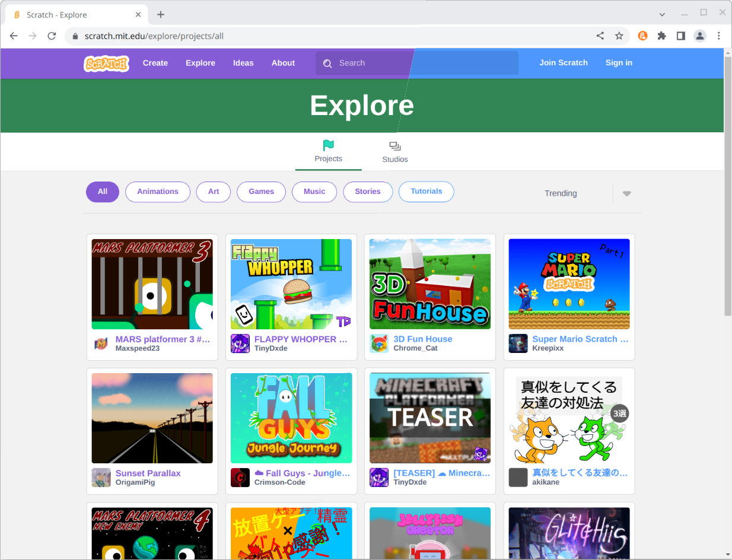Click the search magnifier icon
The image size is (732, 560).
click(x=327, y=63)
